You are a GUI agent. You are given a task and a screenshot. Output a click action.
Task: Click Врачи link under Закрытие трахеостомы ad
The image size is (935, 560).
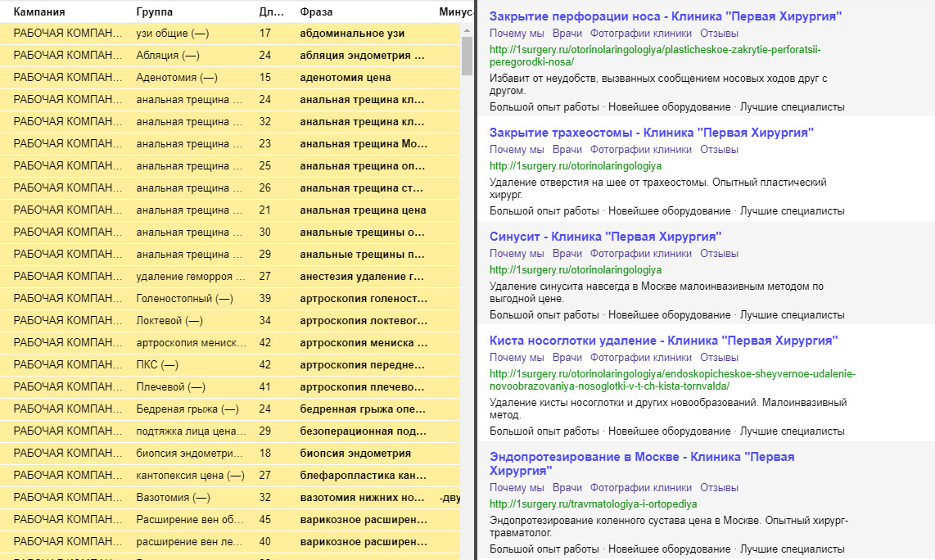(x=567, y=150)
